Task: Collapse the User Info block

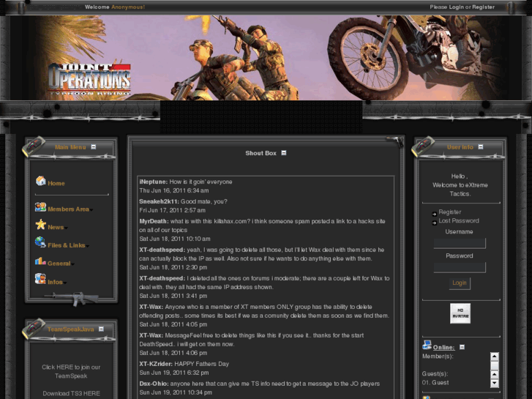Action: 481,146
